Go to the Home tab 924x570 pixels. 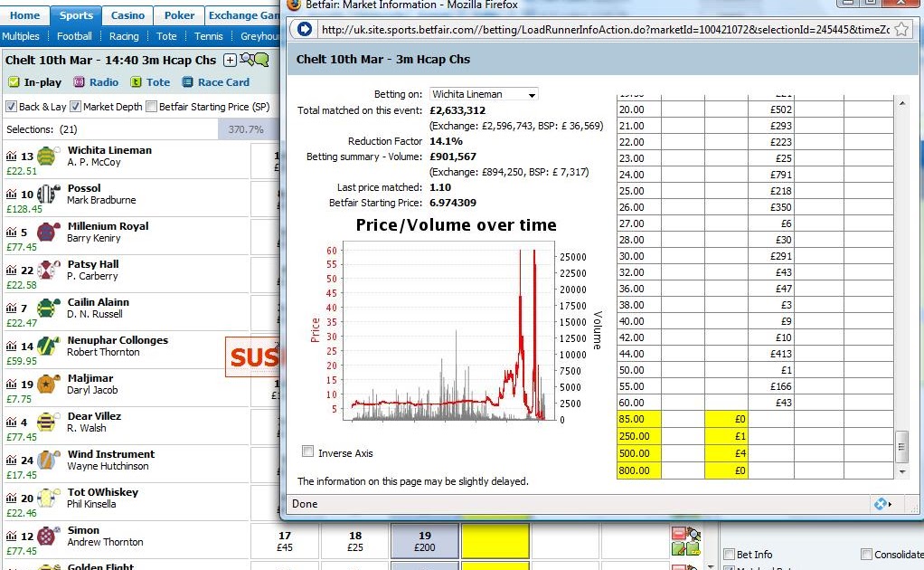[x=24, y=16]
